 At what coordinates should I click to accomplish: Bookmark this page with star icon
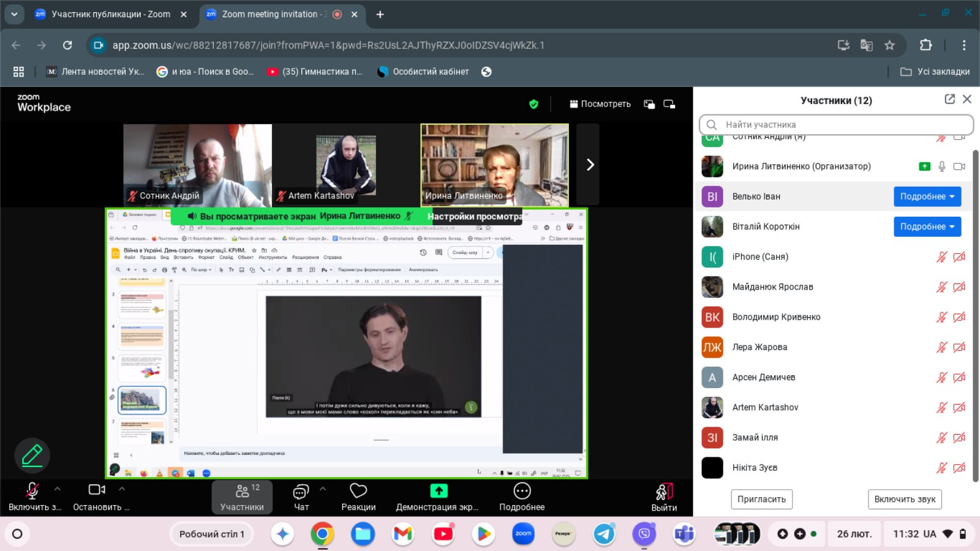tap(889, 45)
